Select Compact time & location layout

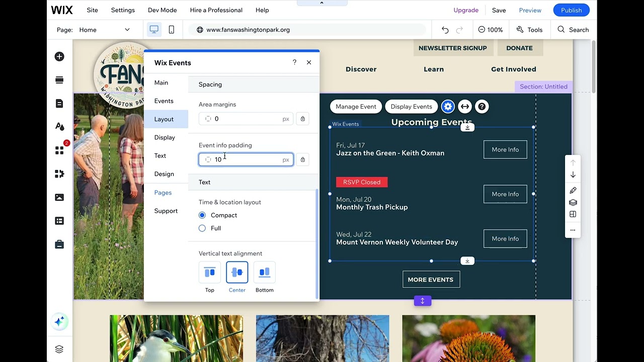tap(202, 215)
